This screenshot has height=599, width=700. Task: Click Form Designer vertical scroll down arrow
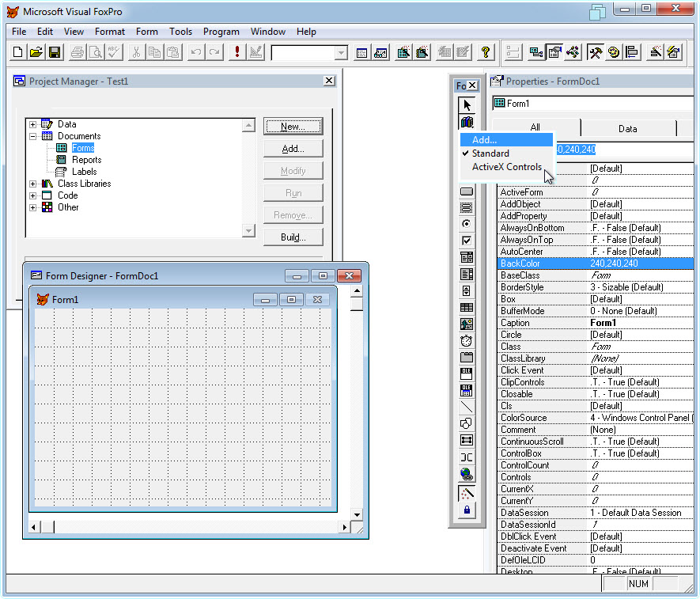358,514
